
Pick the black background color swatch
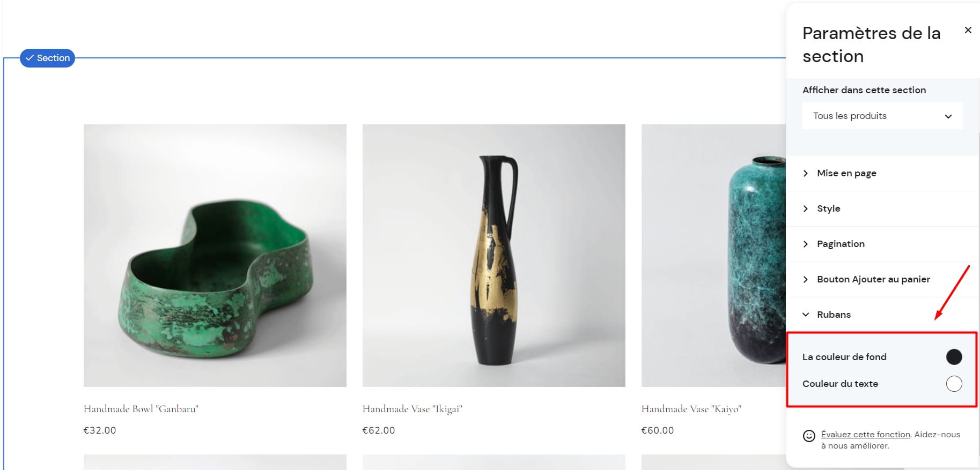(x=954, y=357)
